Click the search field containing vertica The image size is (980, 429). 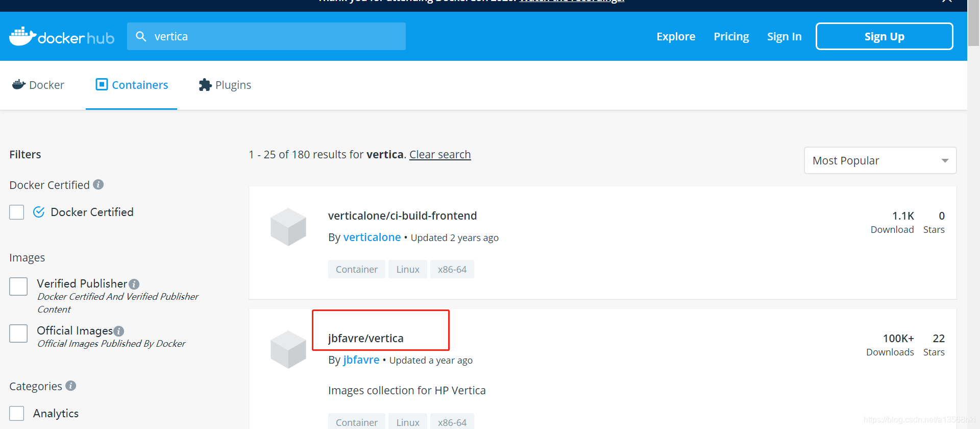266,36
